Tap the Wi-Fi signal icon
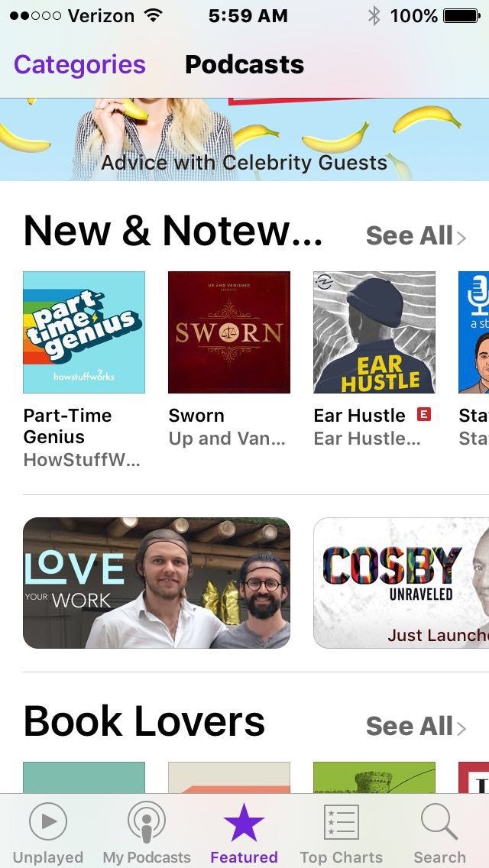 coord(152,15)
